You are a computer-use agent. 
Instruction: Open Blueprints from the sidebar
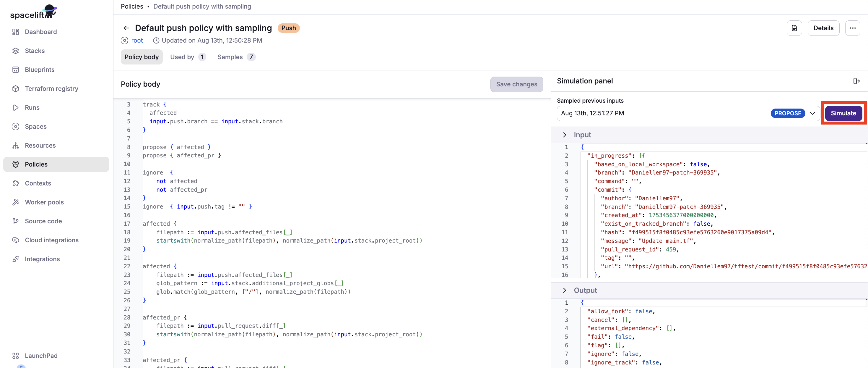click(x=16, y=69)
